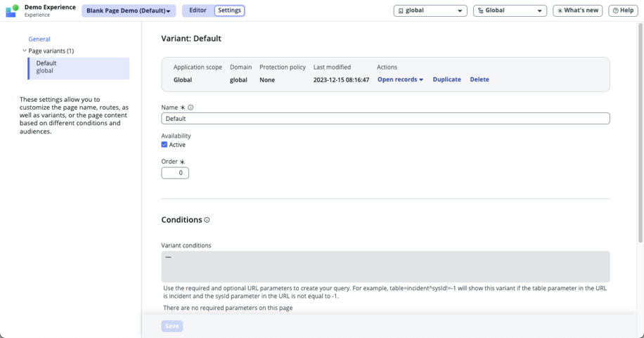Click the info icon beside Conditions heading
The height and width of the screenshot is (338, 644).
(207, 220)
